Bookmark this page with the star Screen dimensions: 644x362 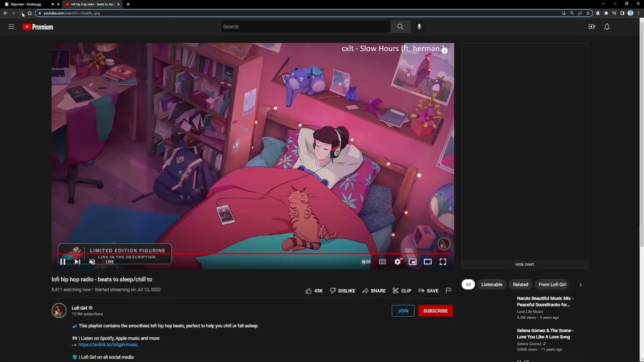pyautogui.click(x=588, y=13)
